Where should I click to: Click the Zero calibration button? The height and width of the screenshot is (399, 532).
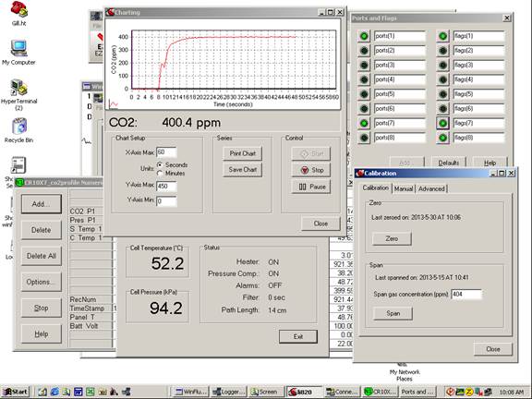tap(392, 239)
